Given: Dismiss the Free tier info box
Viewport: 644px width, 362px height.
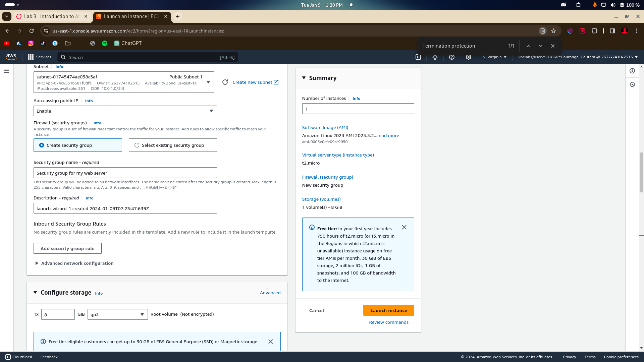Looking at the screenshot, I should 404,228.
